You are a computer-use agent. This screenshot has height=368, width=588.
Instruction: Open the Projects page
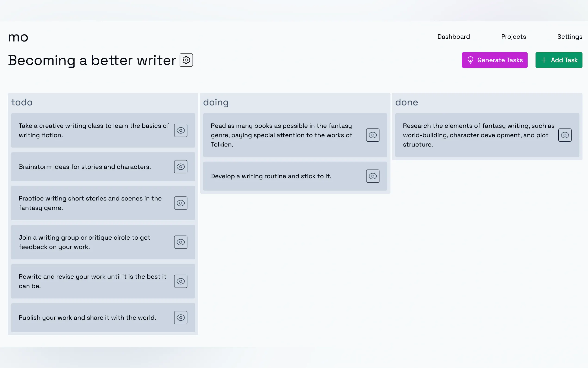513,37
